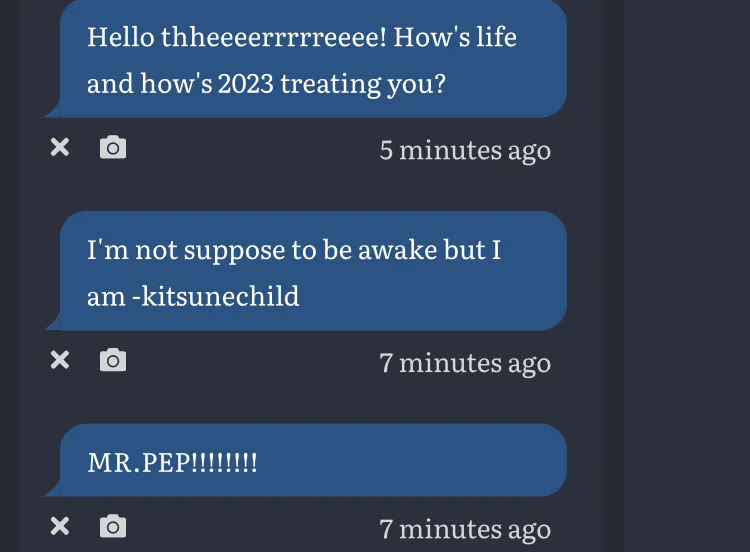
Task: Click the word "2023" in the first message
Action: pyautogui.click(x=246, y=83)
